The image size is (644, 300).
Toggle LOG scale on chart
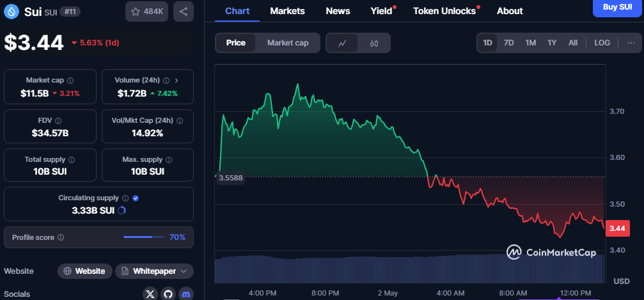pyautogui.click(x=602, y=43)
